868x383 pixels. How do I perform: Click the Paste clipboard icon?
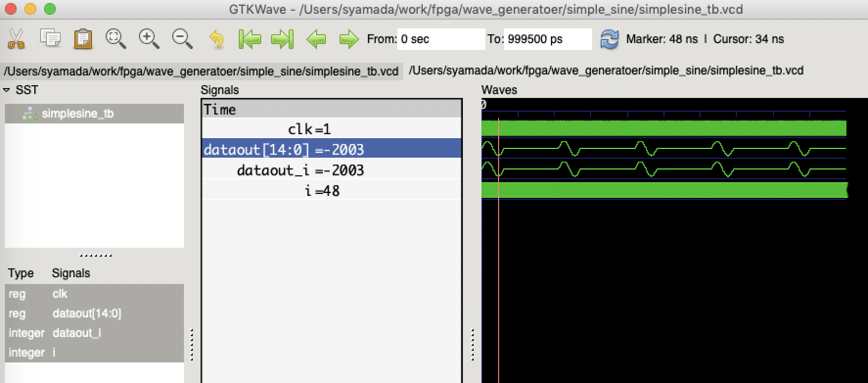click(83, 39)
